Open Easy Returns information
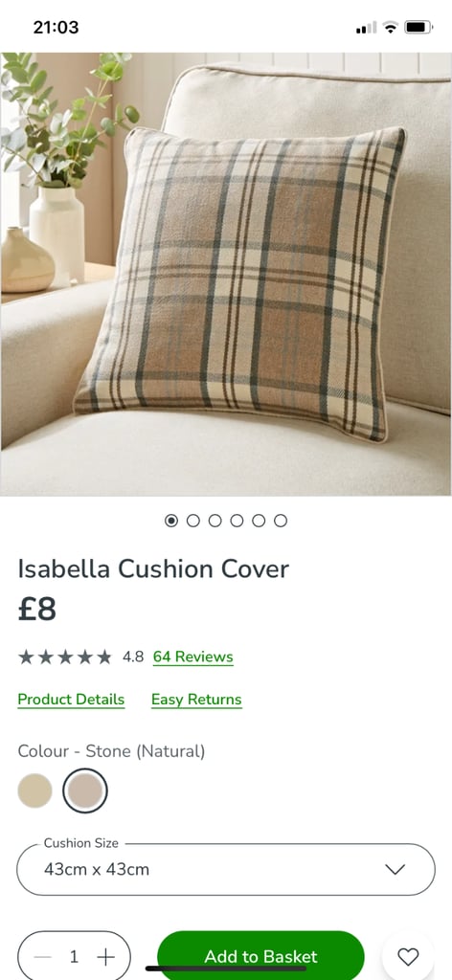This screenshot has height=980, width=452. point(196,700)
